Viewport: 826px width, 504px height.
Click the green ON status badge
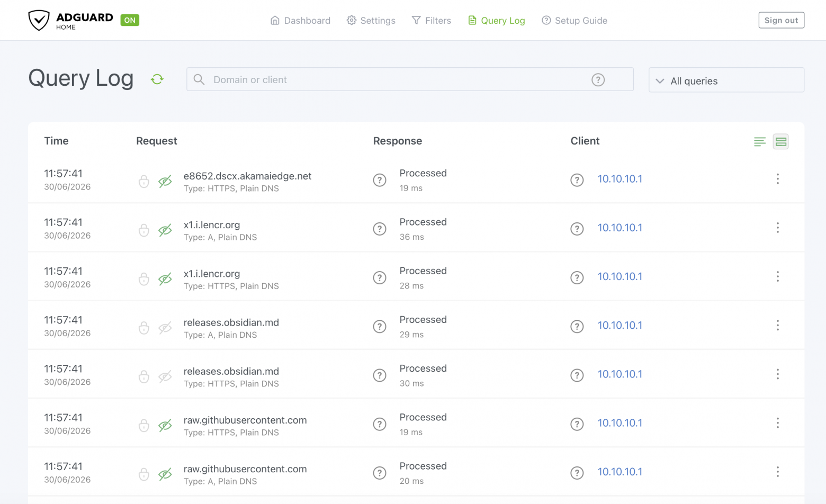130,20
